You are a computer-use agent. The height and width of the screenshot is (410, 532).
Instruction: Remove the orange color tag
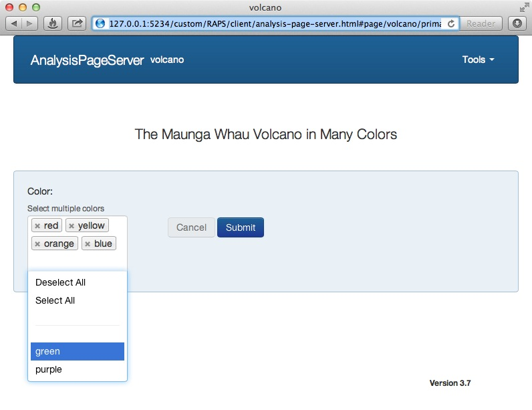coord(37,244)
